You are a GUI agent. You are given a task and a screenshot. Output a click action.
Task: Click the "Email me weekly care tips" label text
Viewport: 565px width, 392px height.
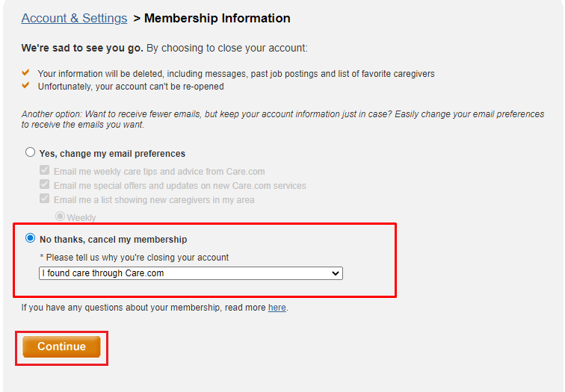(159, 171)
